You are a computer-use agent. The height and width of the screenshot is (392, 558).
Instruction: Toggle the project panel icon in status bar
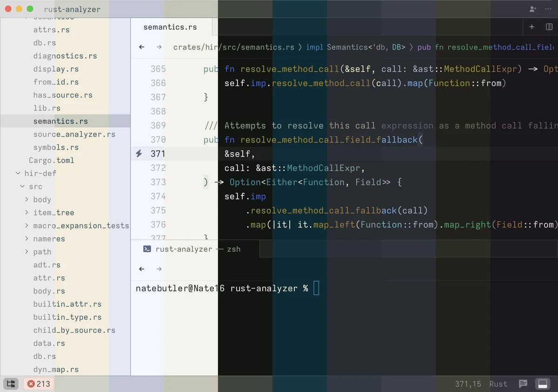[x=11, y=384]
